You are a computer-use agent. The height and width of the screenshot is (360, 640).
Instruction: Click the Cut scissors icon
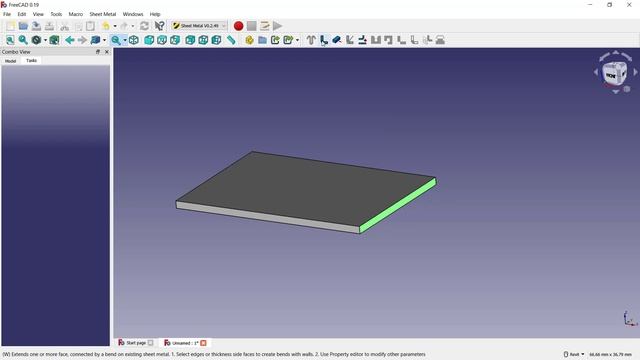tap(64, 26)
